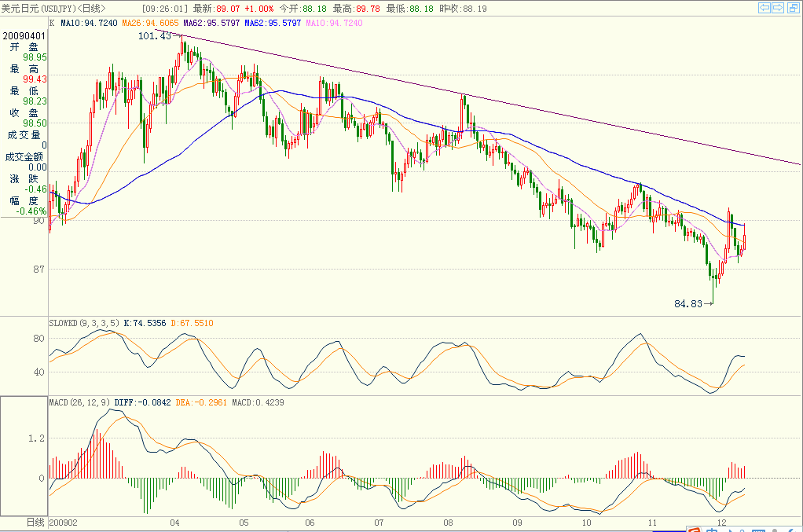Go to next chart with right arrow

coord(778,8)
